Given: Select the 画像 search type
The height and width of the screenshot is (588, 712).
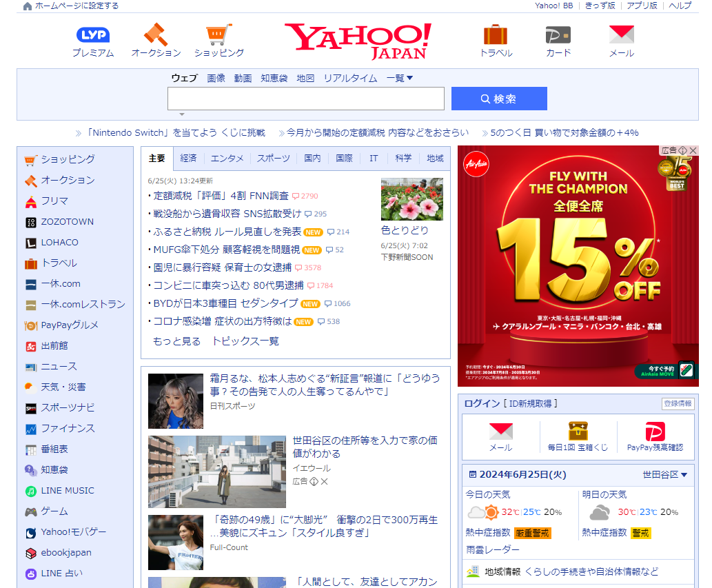Looking at the screenshot, I should click(x=216, y=78).
